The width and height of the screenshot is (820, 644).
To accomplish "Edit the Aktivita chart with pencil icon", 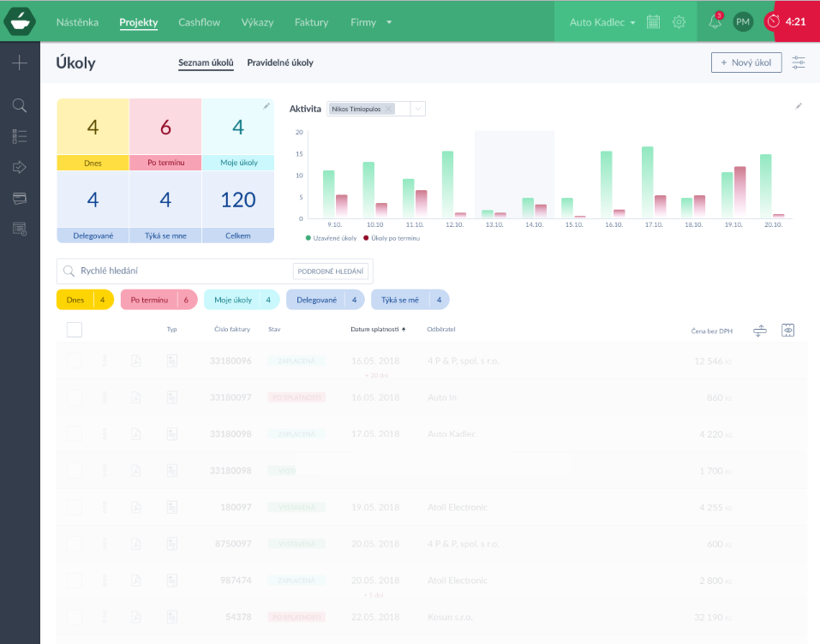I will 799,106.
